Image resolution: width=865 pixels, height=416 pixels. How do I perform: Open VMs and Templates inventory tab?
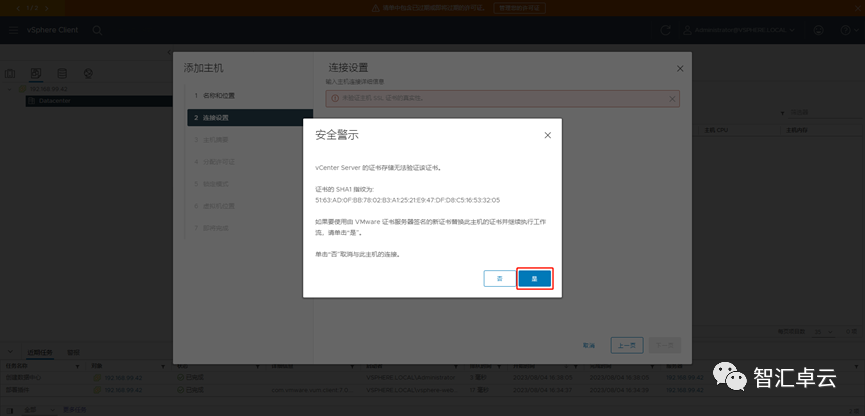(x=36, y=73)
